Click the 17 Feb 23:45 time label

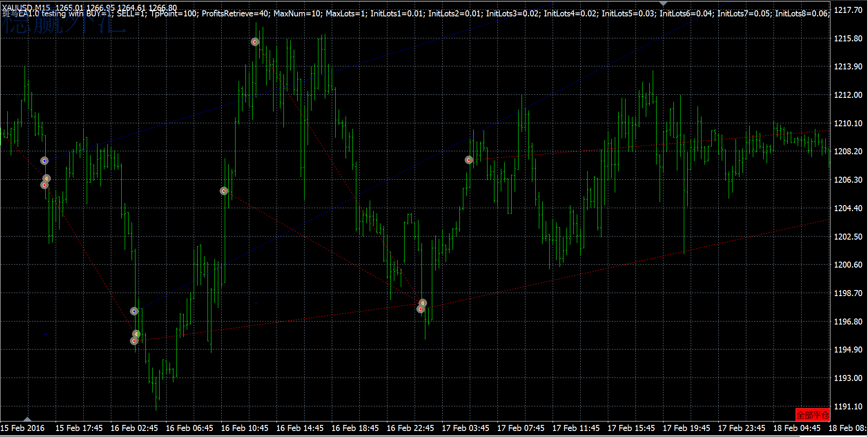(x=742, y=428)
